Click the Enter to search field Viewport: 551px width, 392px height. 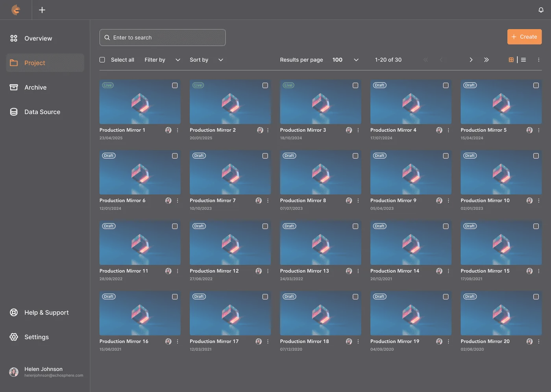click(163, 37)
